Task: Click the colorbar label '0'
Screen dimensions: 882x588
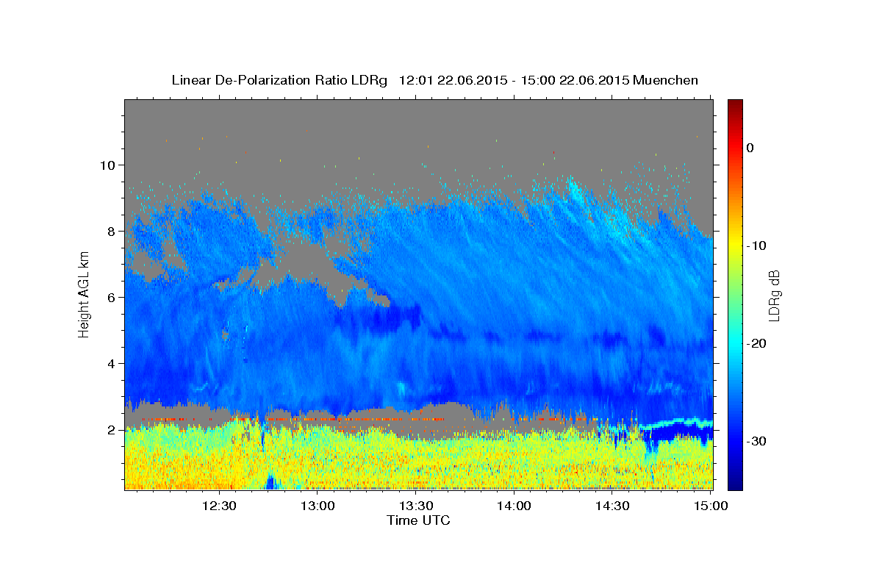Action: pos(750,148)
